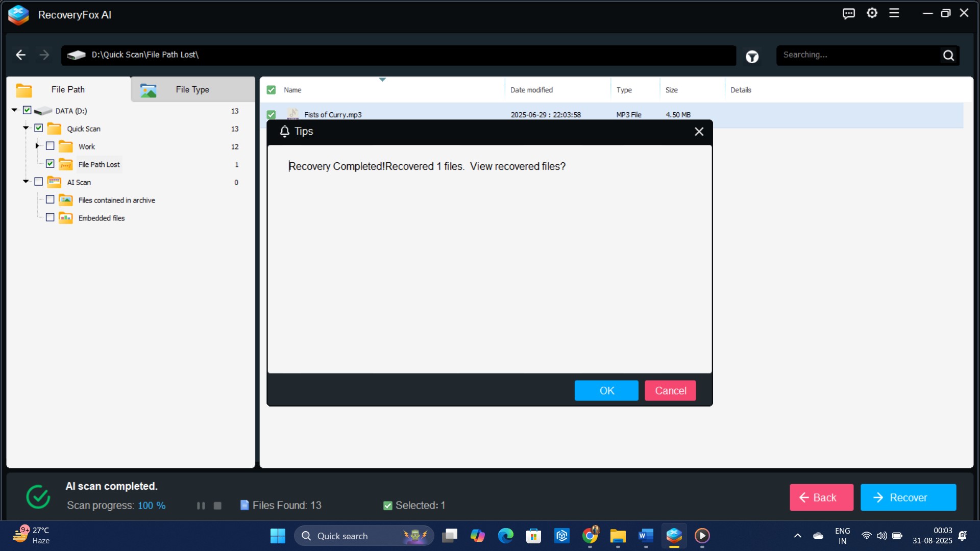Click the back navigation arrow

(20, 55)
